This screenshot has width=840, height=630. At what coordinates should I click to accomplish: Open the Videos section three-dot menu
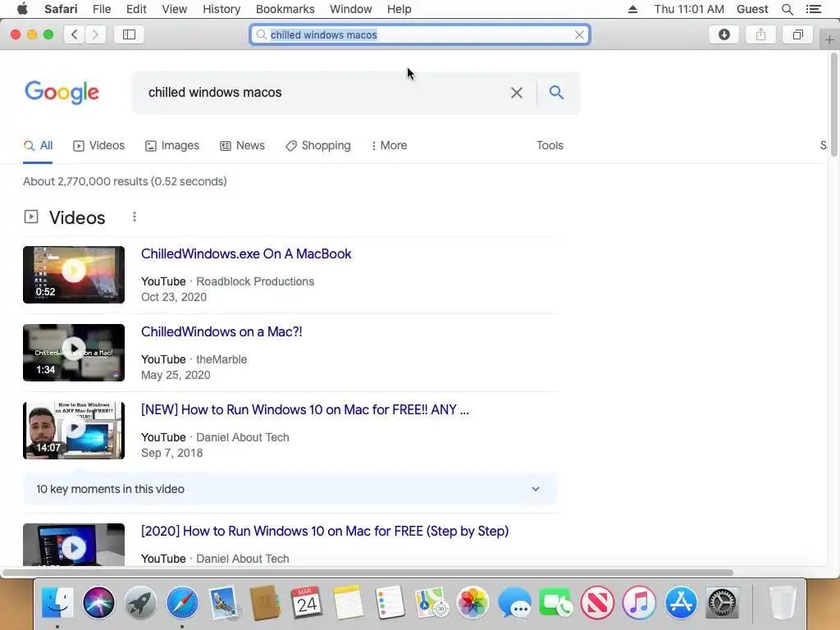[x=135, y=217]
